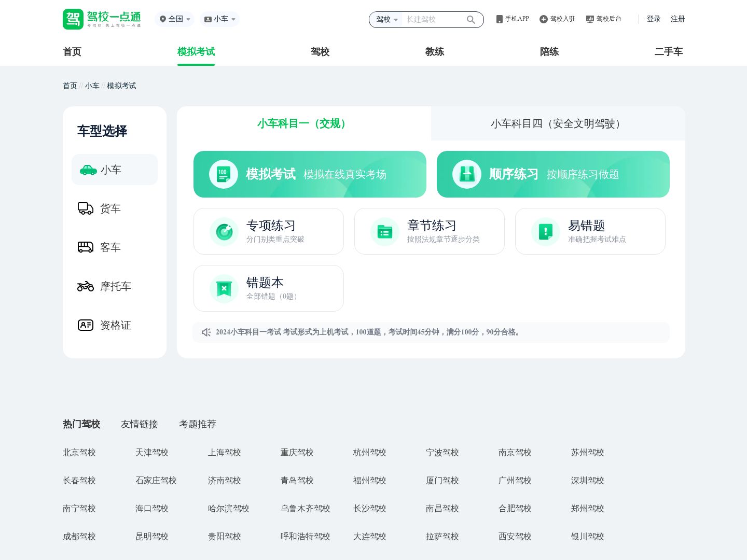Expand the 小车 vehicle type dropdown
Viewport: 747px width, 560px height.
pyautogui.click(x=219, y=19)
